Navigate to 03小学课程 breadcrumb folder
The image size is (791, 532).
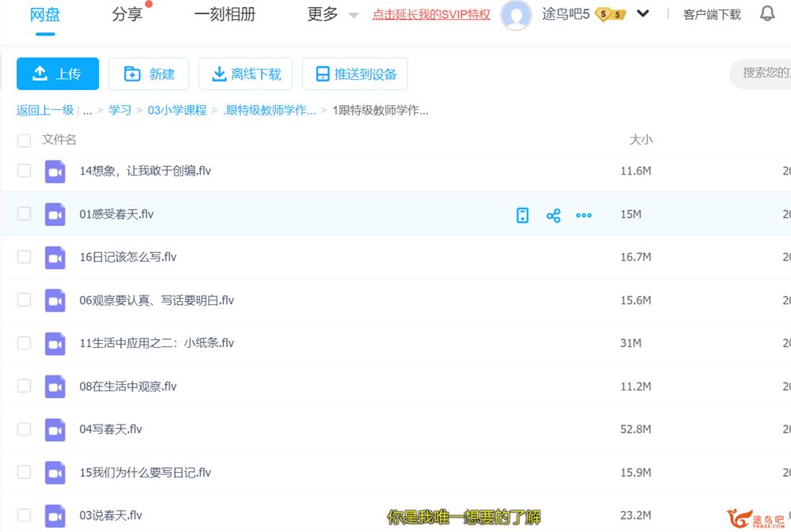(177, 110)
